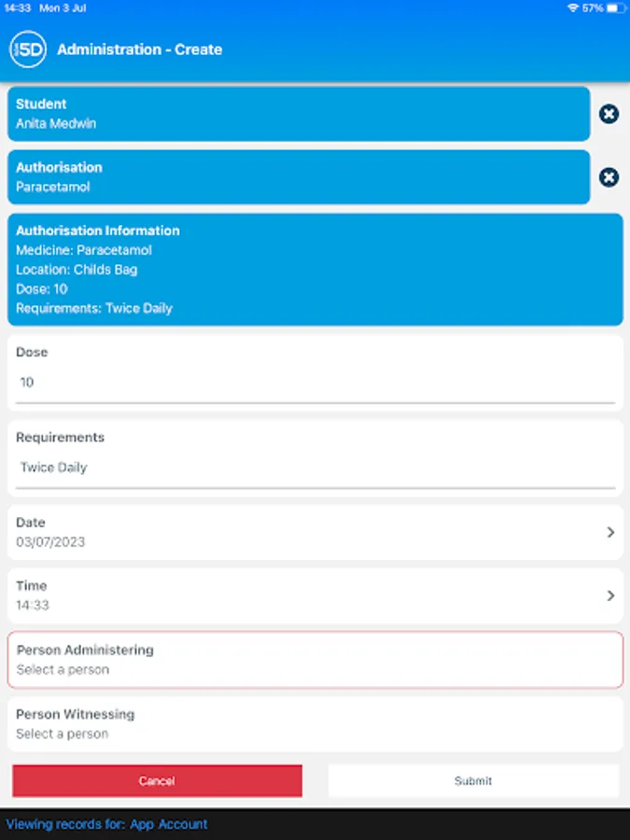Tap the Authorisation Information panel
The height and width of the screenshot is (840, 630).
point(315,270)
